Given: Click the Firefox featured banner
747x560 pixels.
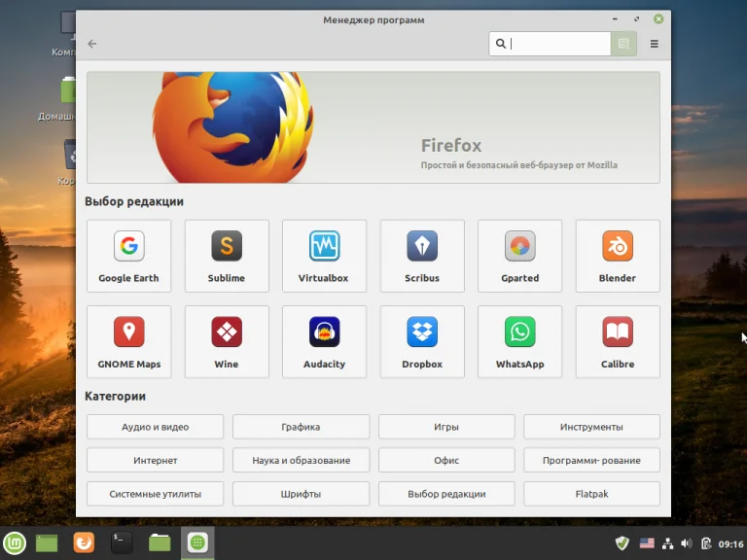Looking at the screenshot, I should click(373, 127).
